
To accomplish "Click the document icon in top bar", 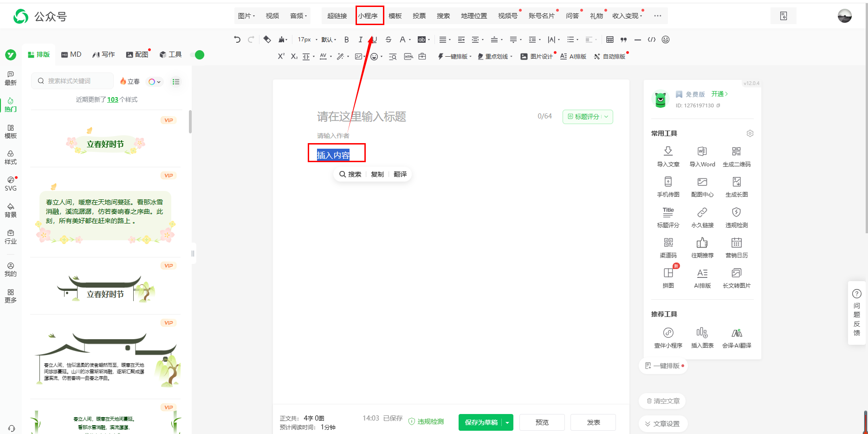I will point(784,16).
